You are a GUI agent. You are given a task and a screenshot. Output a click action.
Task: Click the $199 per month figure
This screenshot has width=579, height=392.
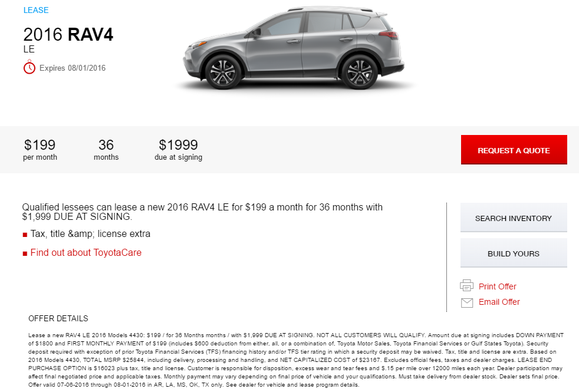pos(40,149)
